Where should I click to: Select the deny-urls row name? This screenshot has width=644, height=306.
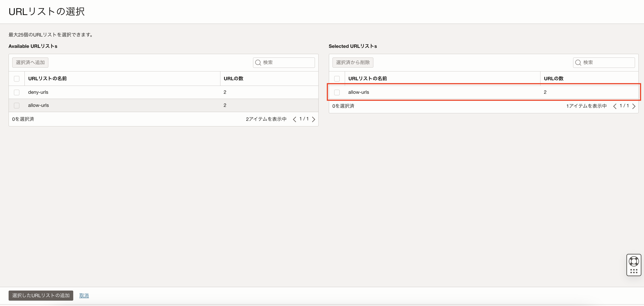(x=38, y=92)
